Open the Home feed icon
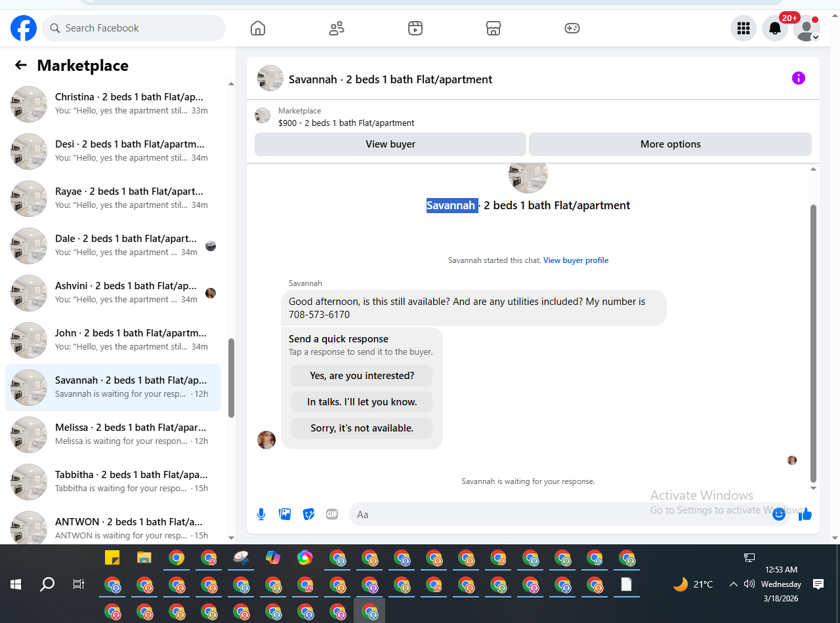The width and height of the screenshot is (840, 623). pos(258,28)
